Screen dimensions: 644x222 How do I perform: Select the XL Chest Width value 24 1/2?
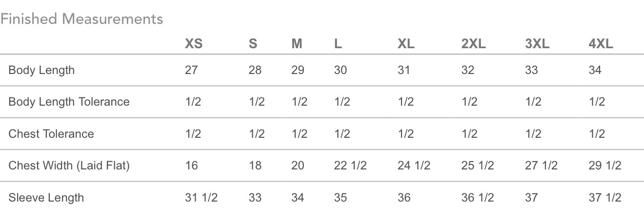pyautogui.click(x=414, y=166)
